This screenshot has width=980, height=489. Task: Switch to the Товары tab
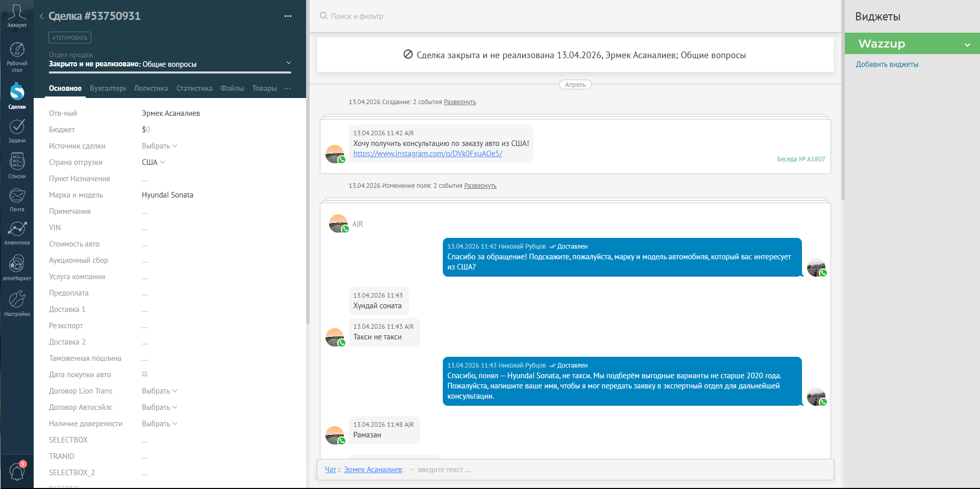[x=264, y=88]
